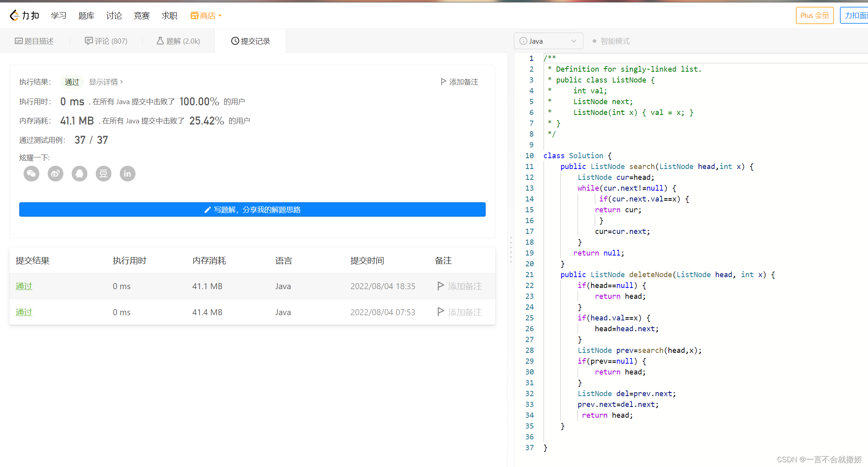Click the 写题解，分享我的解题思路 button
Image resolution: width=868 pixels, height=467 pixels.
[x=252, y=209]
